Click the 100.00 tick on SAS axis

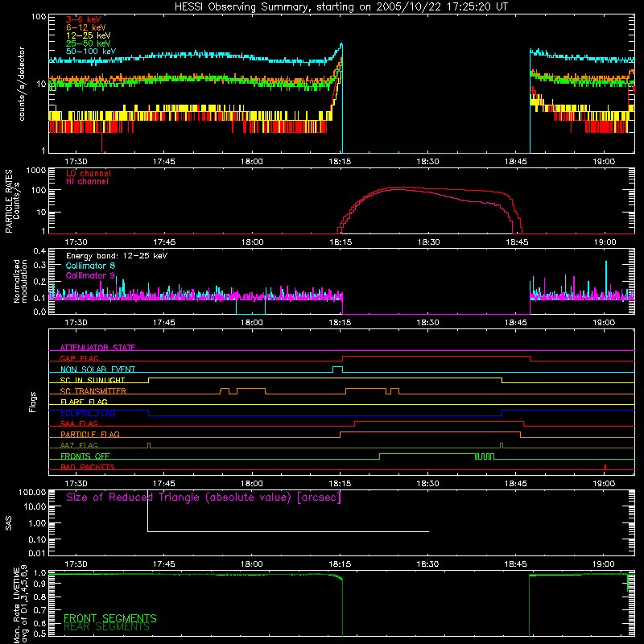[x=32, y=492]
